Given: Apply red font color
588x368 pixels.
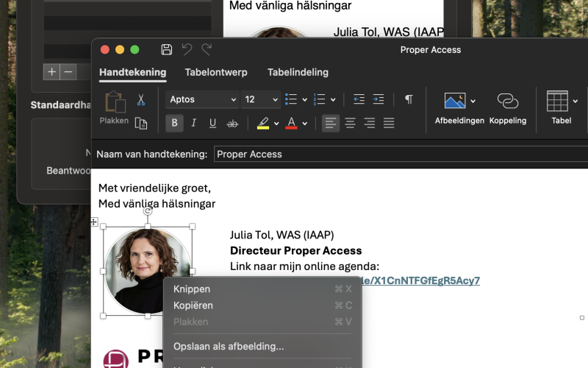Looking at the screenshot, I should point(291,123).
